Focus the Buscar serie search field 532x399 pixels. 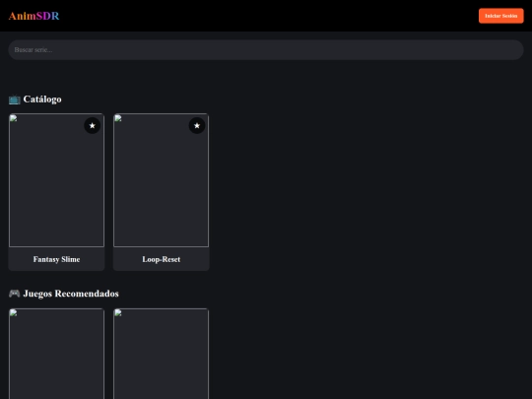pos(266,50)
